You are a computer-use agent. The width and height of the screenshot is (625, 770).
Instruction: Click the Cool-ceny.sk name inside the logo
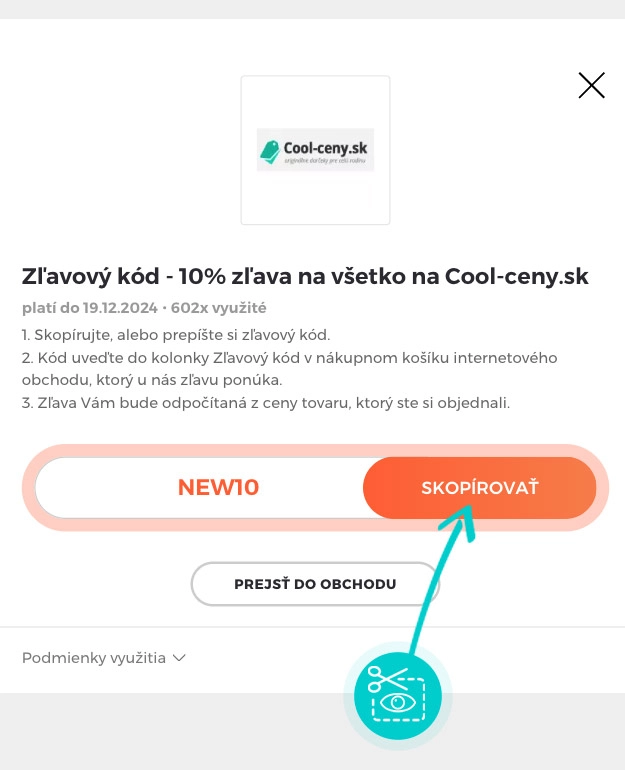pyautogui.click(x=326, y=149)
